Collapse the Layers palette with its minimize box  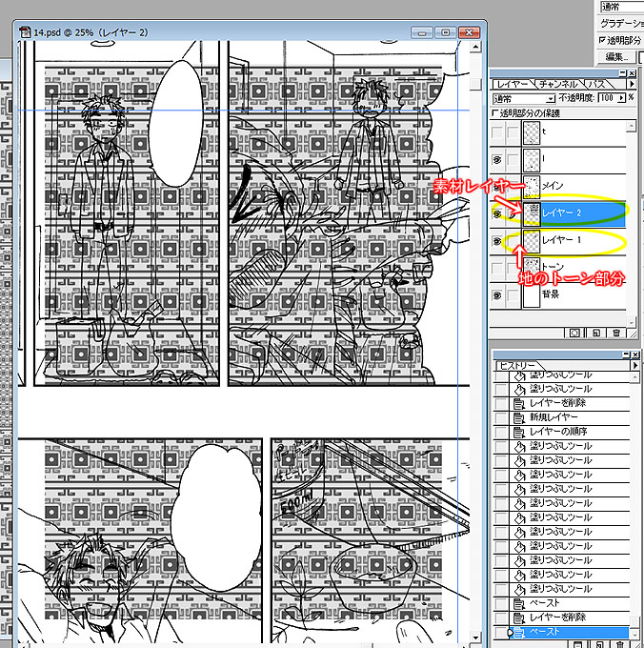622,73
